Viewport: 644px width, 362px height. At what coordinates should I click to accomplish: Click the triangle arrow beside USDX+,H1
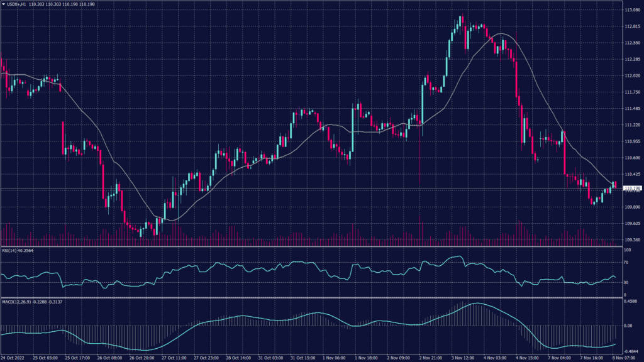click(x=4, y=4)
